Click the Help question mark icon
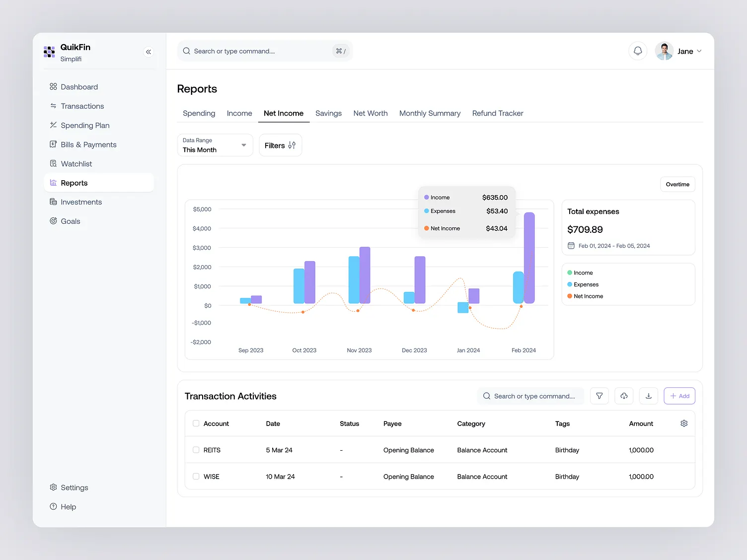The width and height of the screenshot is (747, 560). pyautogui.click(x=53, y=507)
